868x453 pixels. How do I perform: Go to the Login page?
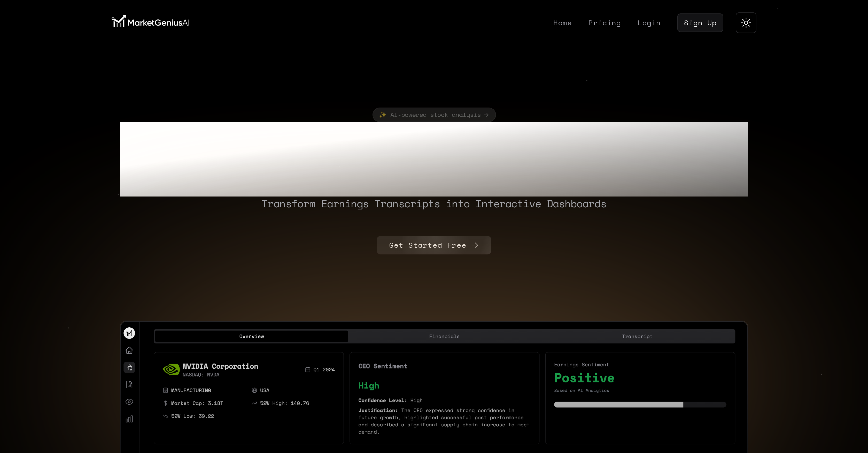pos(649,23)
